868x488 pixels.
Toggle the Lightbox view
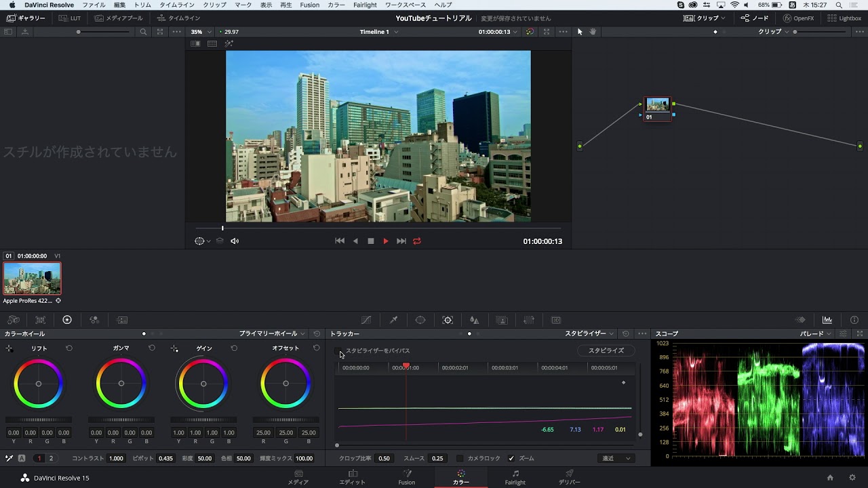click(844, 18)
